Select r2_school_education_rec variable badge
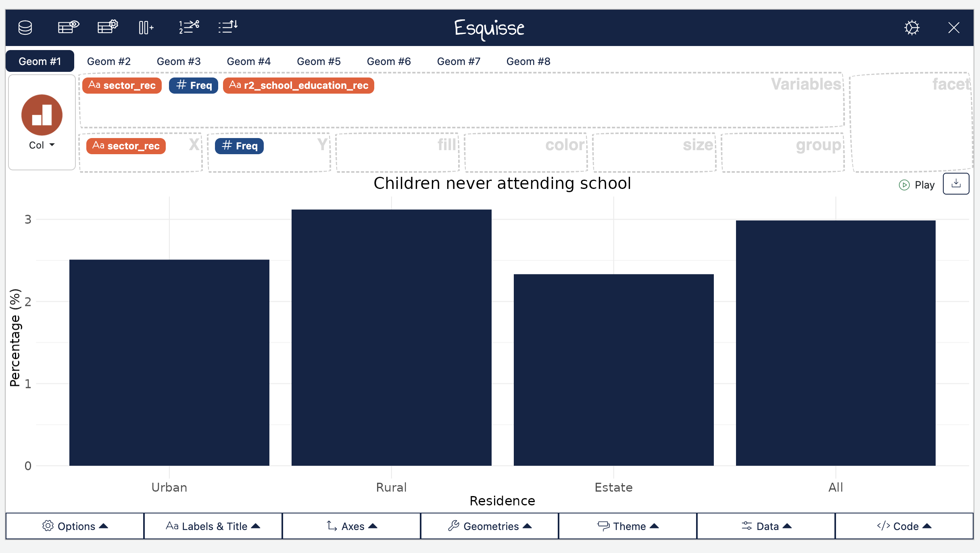Screen dimensions: 980x553 (x=298, y=85)
